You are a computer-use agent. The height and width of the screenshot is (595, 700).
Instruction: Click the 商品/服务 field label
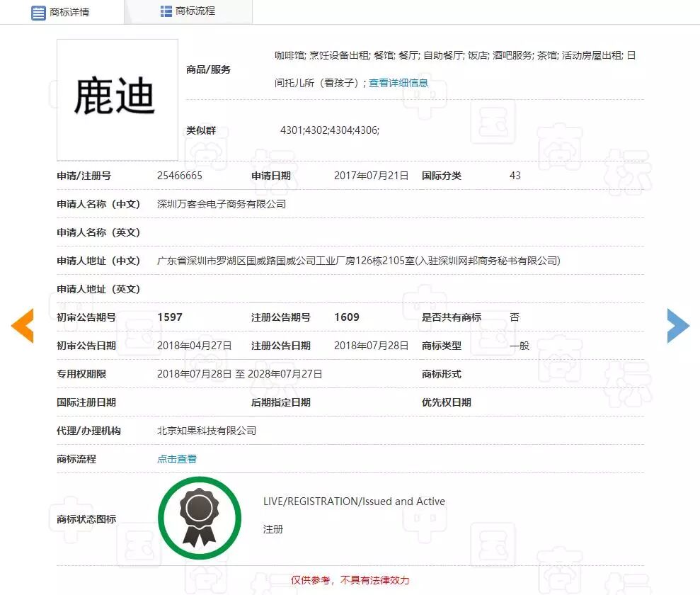pos(209,69)
